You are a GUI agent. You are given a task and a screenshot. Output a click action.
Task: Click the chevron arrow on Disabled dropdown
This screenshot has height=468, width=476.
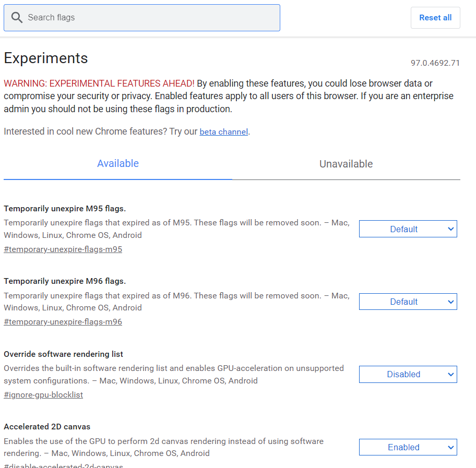pyautogui.click(x=451, y=375)
